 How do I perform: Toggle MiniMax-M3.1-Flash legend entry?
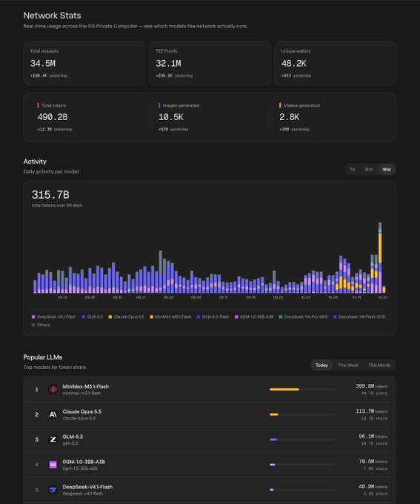tap(170, 317)
